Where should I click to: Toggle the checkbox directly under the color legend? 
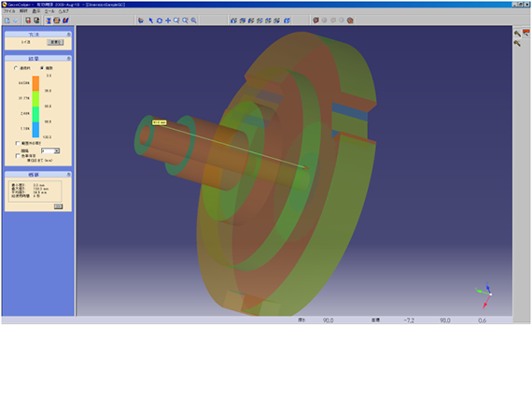point(18,143)
